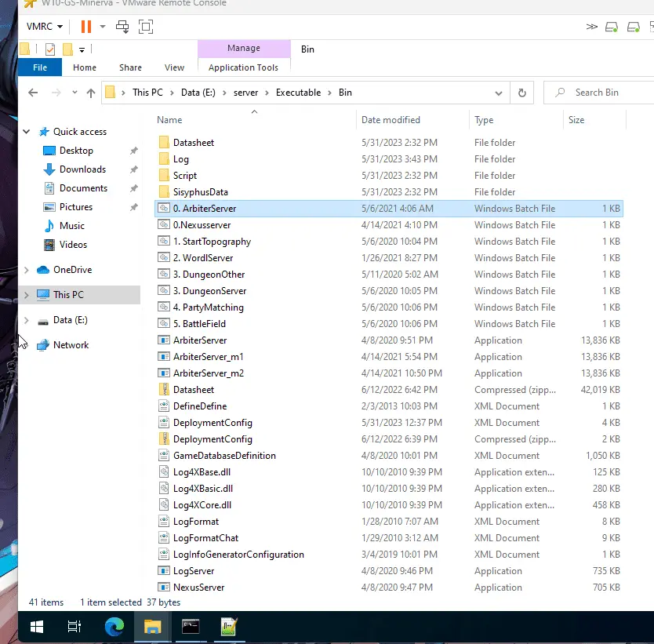Select the LogServer application icon
The image size is (654, 644).
164,570
